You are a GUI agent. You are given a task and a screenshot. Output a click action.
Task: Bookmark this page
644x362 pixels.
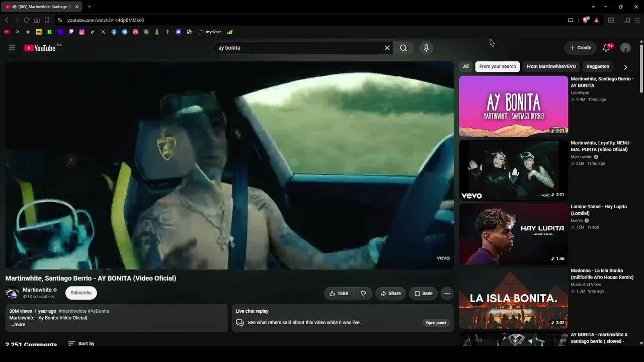47,20
